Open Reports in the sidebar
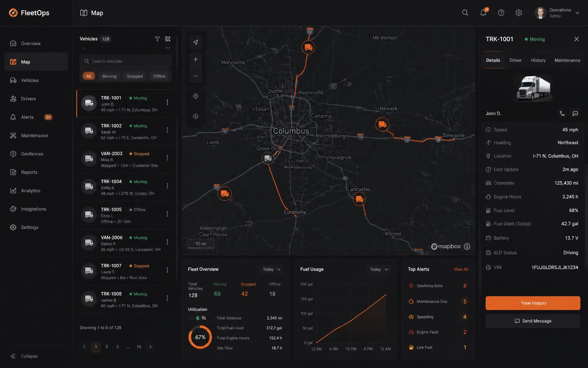This screenshot has height=368, width=588. coord(36,172)
